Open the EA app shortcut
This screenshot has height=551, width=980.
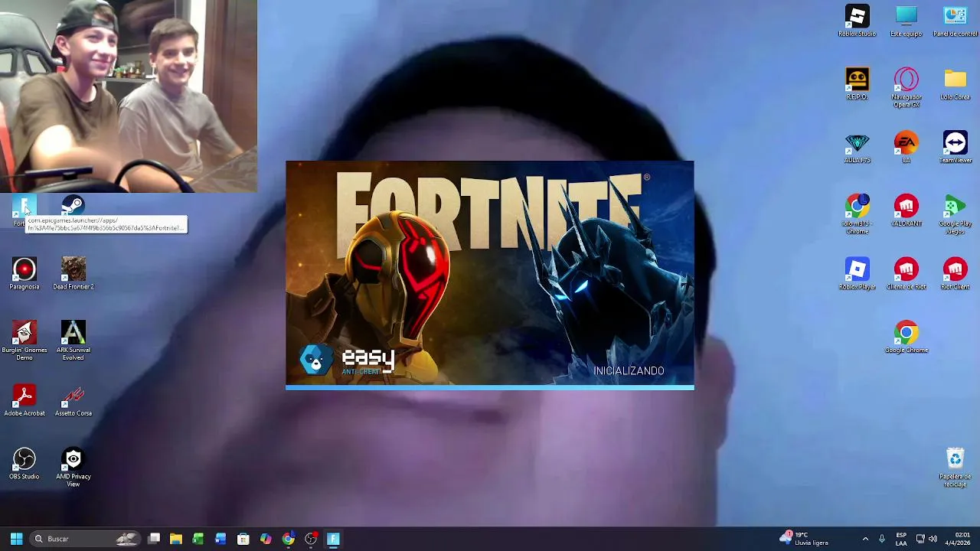[906, 148]
